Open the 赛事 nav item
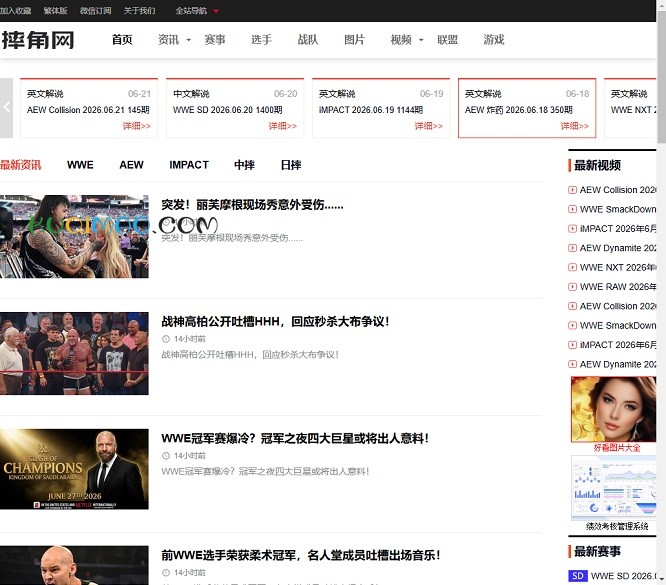The height and width of the screenshot is (585, 666). click(x=215, y=40)
